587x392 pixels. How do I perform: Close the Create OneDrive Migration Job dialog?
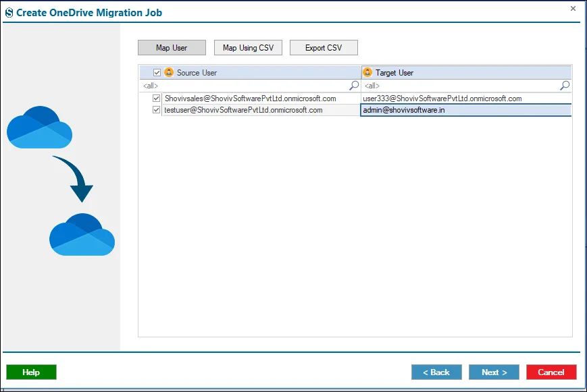[573, 8]
